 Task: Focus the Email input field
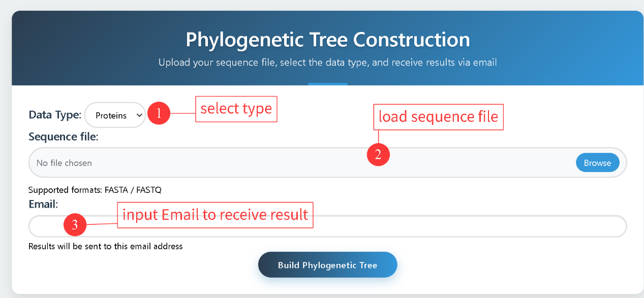[356, 226]
